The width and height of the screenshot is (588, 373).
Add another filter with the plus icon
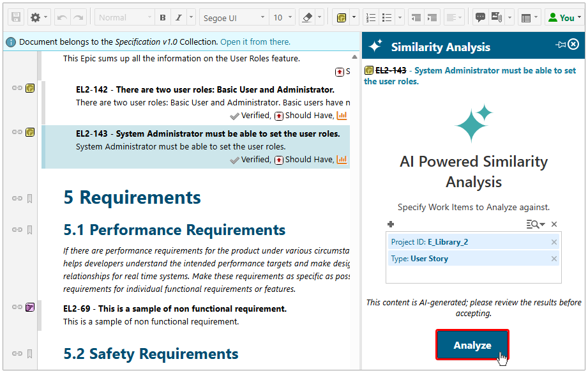pos(391,224)
